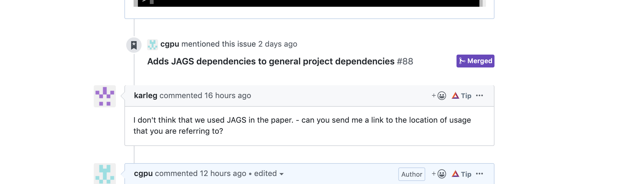The image size is (644, 184).
Task: Click the Merged status badge
Action: 475,61
